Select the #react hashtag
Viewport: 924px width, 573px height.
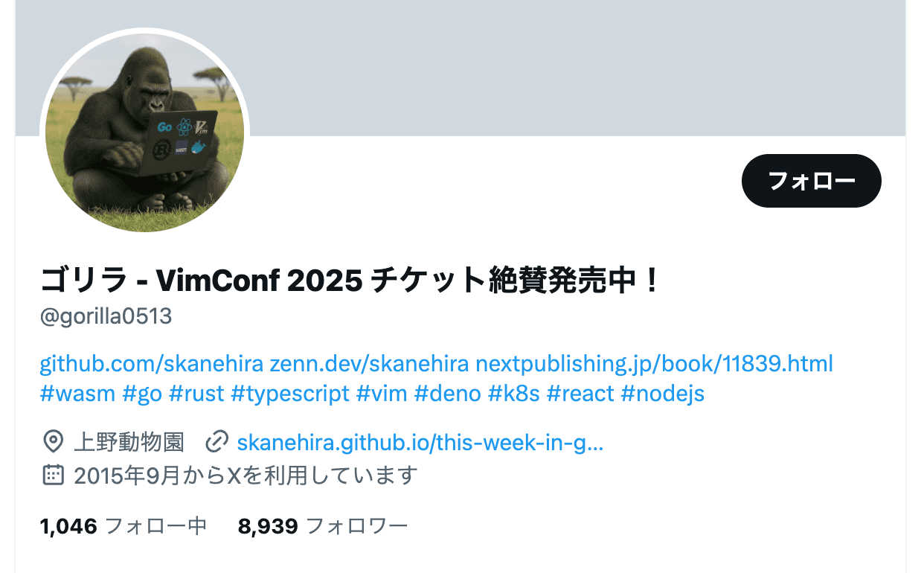coord(580,394)
